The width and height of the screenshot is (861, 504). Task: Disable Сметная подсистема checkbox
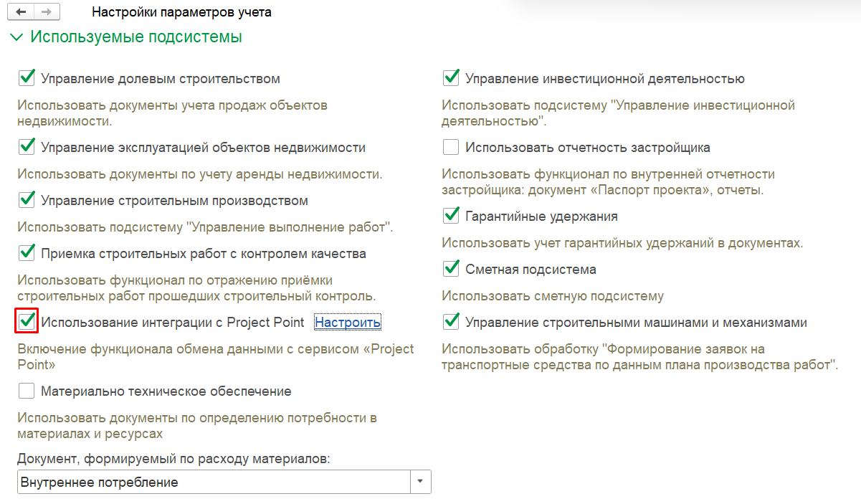pyautogui.click(x=451, y=269)
